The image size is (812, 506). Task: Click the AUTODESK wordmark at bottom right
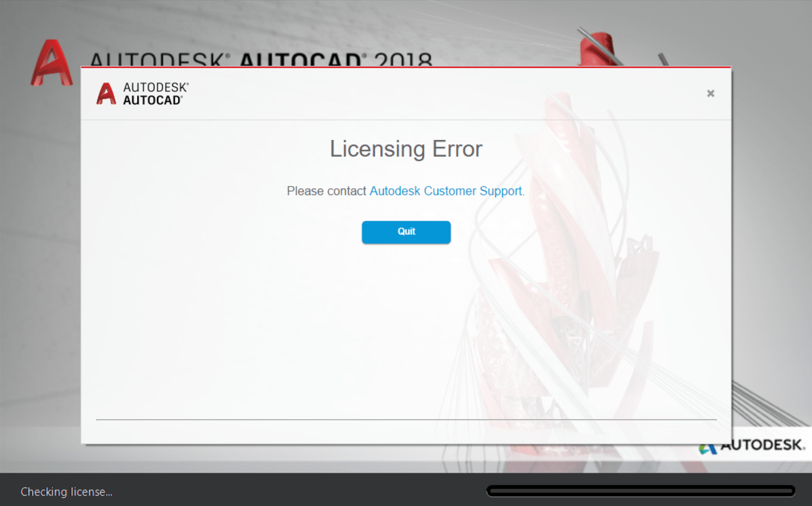(x=762, y=445)
